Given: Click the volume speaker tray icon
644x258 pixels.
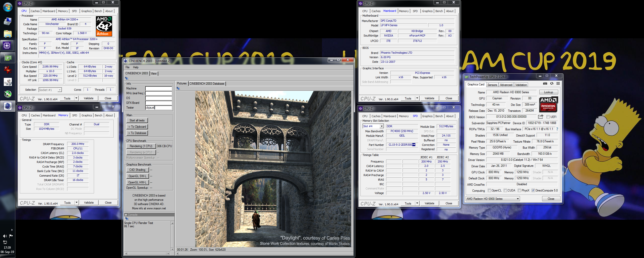Looking at the screenshot, I should [x=5, y=236].
